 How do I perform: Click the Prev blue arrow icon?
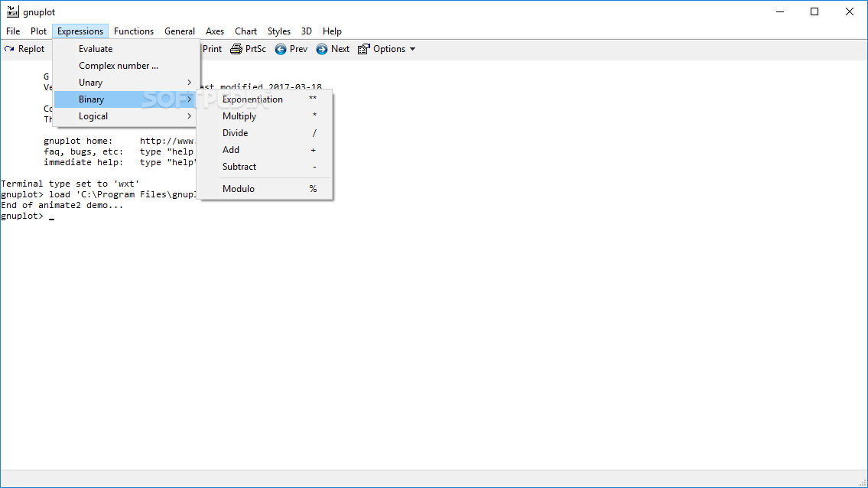(x=281, y=49)
